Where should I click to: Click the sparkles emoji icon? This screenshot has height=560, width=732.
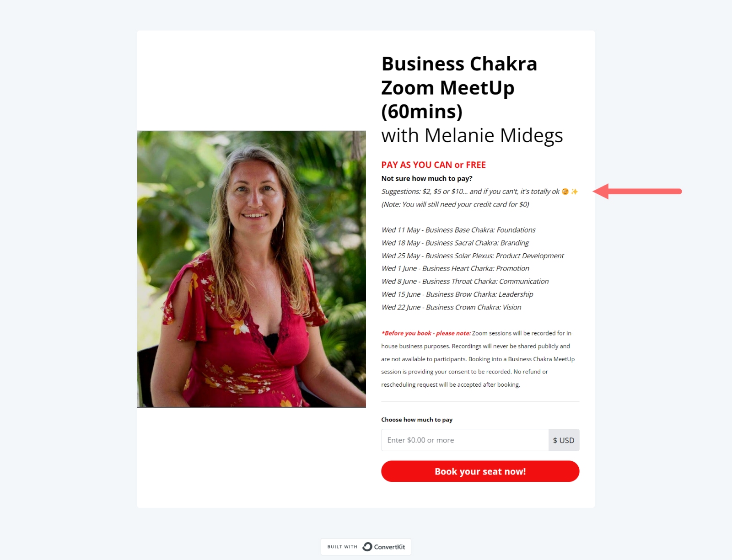pos(574,192)
